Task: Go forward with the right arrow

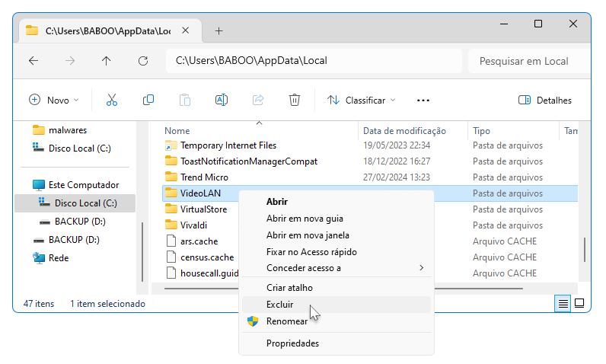Action: (x=70, y=61)
